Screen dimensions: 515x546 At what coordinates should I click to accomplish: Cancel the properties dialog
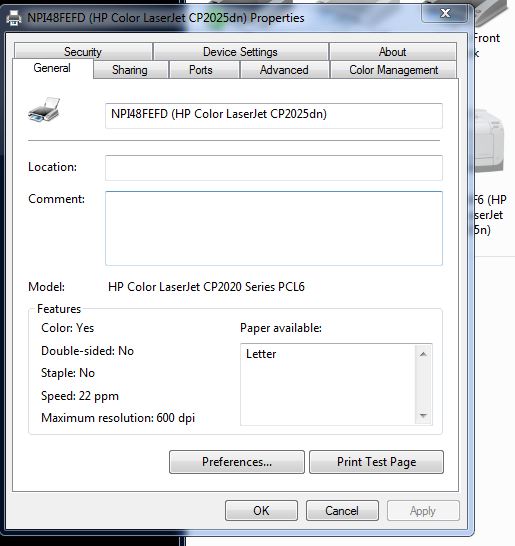[x=342, y=511]
